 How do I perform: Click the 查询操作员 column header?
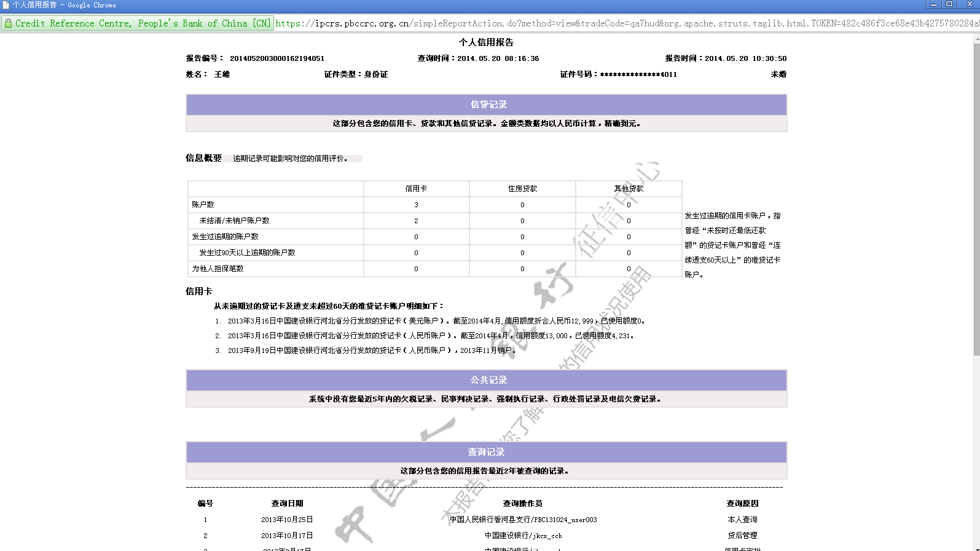pyautogui.click(x=522, y=504)
